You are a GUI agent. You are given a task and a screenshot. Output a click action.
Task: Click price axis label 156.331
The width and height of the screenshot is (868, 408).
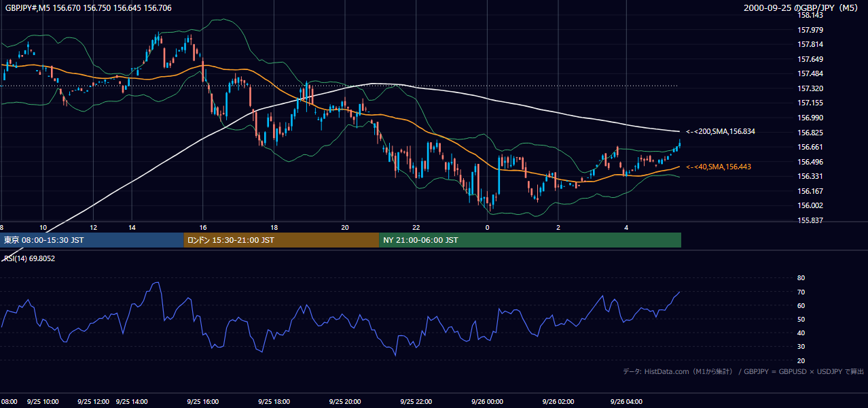click(x=810, y=176)
